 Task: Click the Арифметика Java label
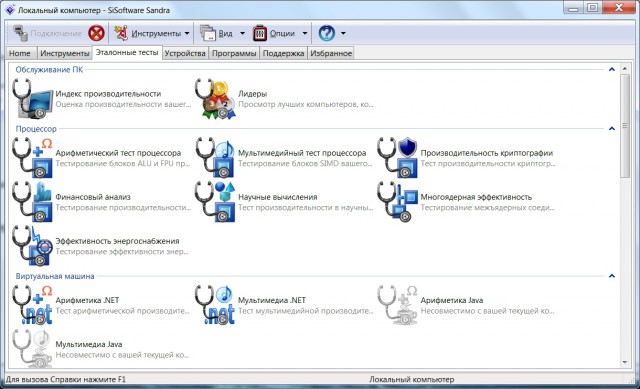point(452,300)
